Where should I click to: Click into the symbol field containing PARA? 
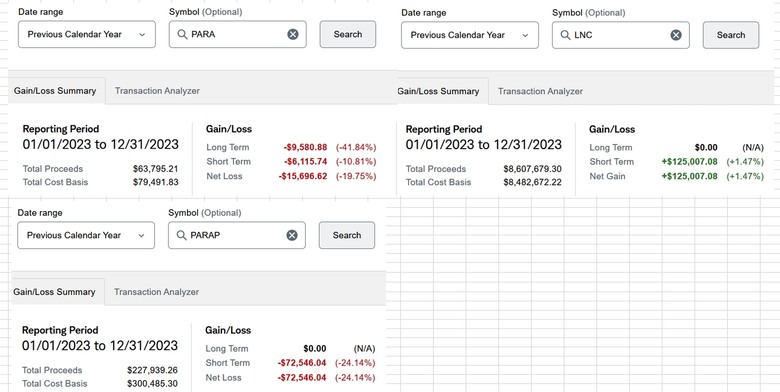pyautogui.click(x=238, y=34)
